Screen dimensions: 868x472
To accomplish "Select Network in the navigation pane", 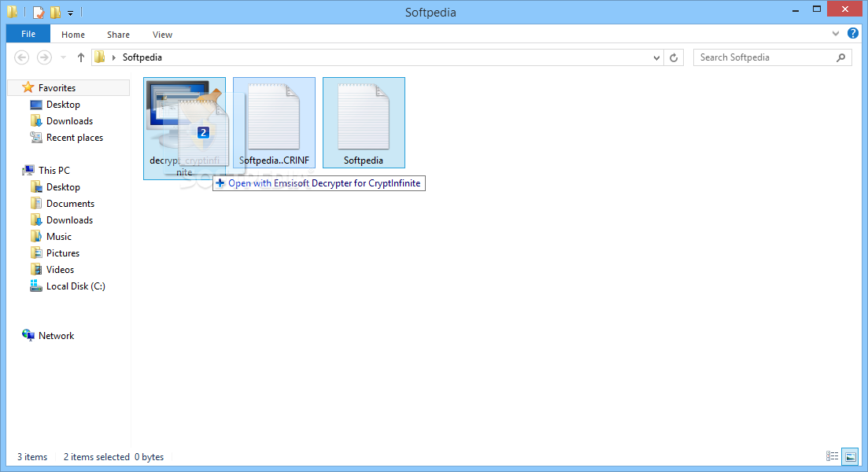I will click(x=56, y=336).
